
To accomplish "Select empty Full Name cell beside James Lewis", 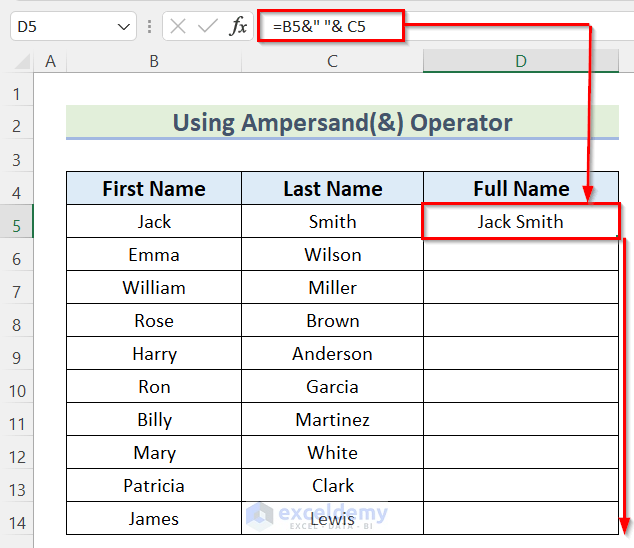I will [x=521, y=518].
